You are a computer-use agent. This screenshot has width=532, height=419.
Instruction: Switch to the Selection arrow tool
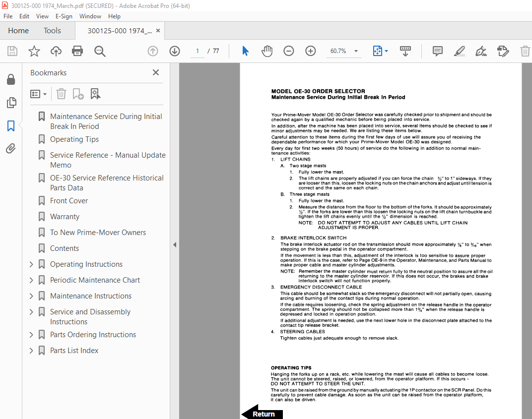click(x=246, y=51)
